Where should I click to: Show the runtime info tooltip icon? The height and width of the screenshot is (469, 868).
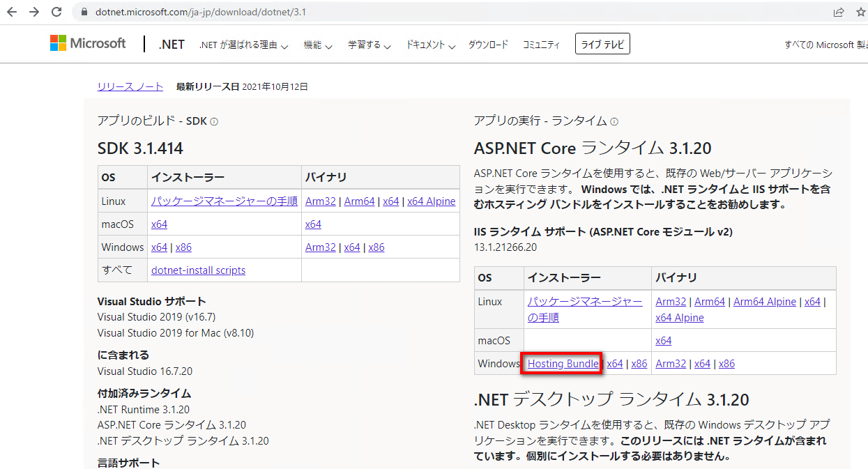(614, 121)
